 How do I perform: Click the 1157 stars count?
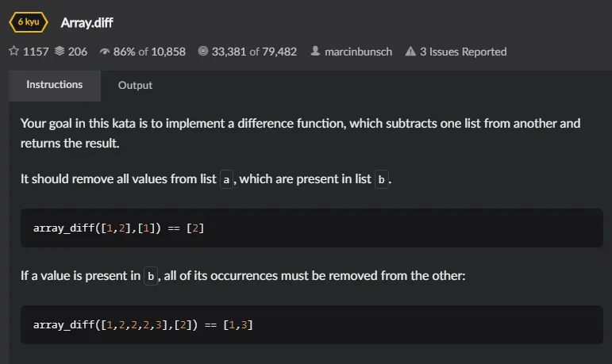[36, 52]
